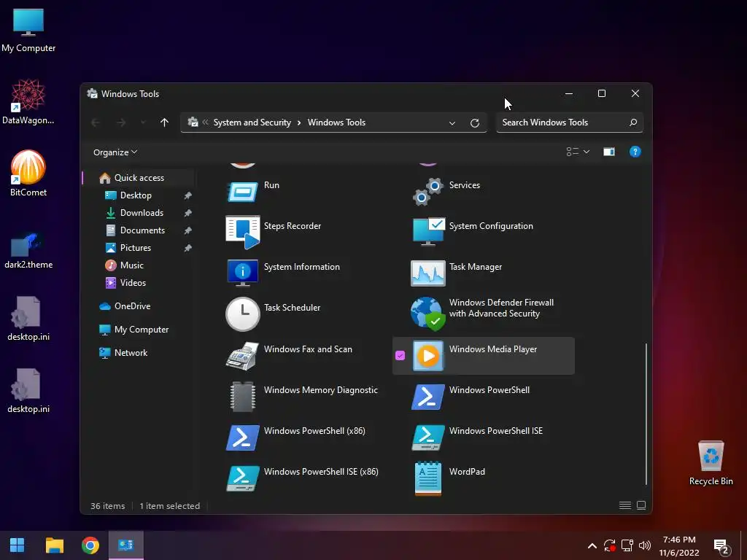Screen dimensions: 747x560
Task: Click the network tray icon
Action: 627,545
